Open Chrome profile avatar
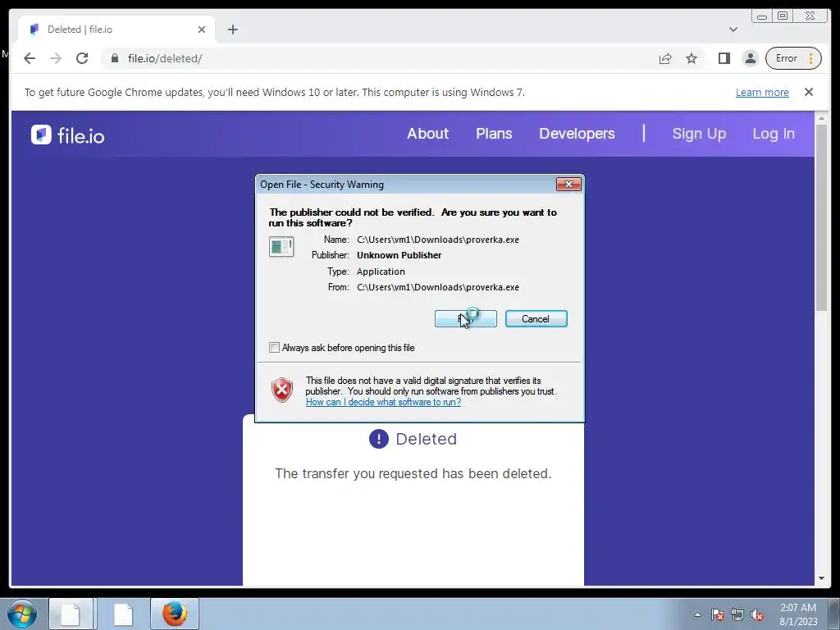Image resolution: width=840 pixels, height=630 pixels. tap(751, 58)
